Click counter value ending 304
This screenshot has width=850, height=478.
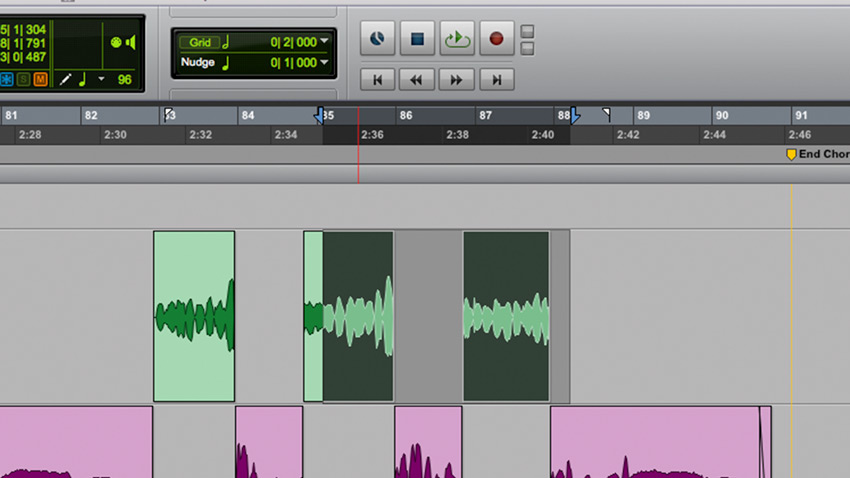23,30
